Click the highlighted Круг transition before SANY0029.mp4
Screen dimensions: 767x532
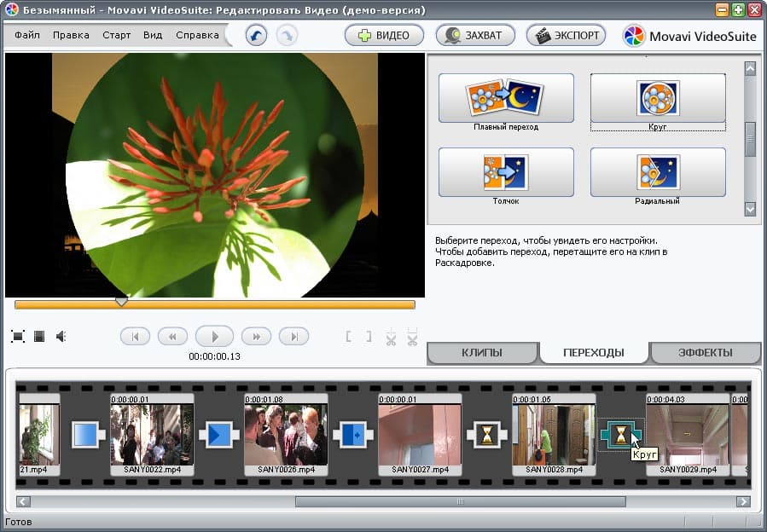click(x=621, y=435)
